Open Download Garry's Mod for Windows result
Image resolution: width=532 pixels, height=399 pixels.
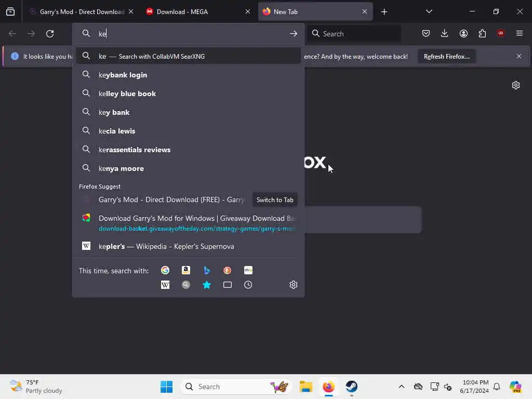188,223
